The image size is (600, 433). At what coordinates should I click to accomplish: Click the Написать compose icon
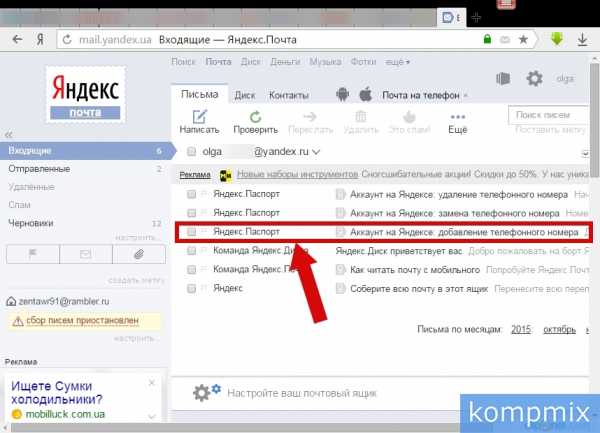199,117
